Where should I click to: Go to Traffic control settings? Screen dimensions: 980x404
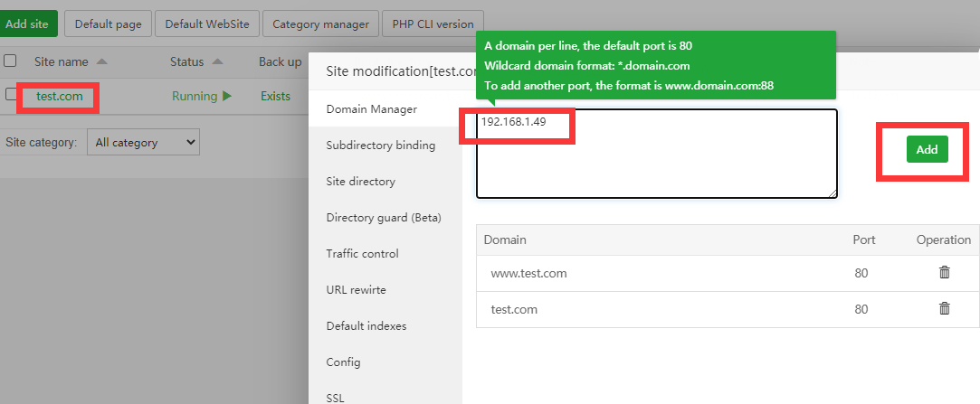(x=362, y=253)
